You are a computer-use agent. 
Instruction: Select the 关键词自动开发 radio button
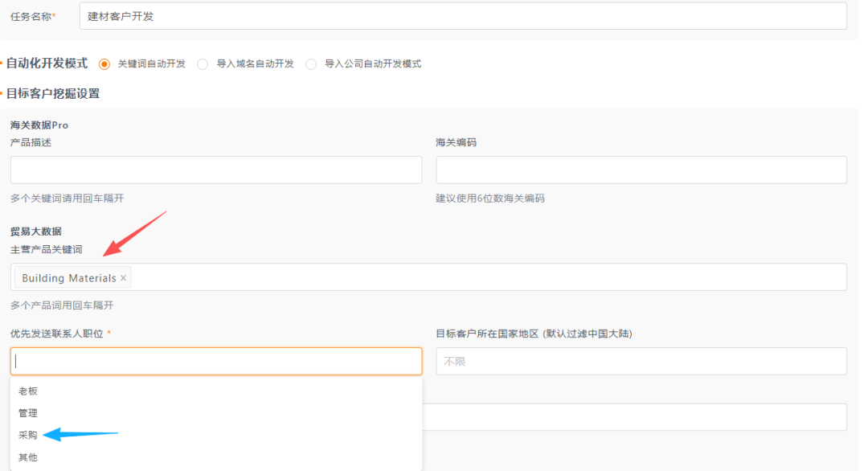[104, 64]
